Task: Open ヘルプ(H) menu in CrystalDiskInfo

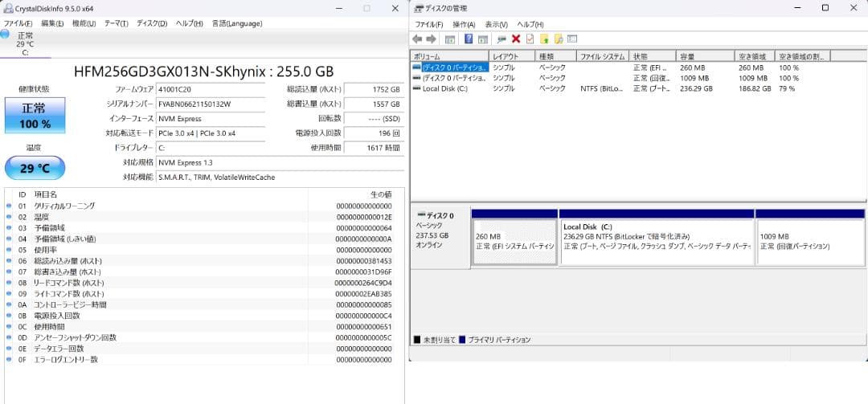Action: (x=190, y=23)
